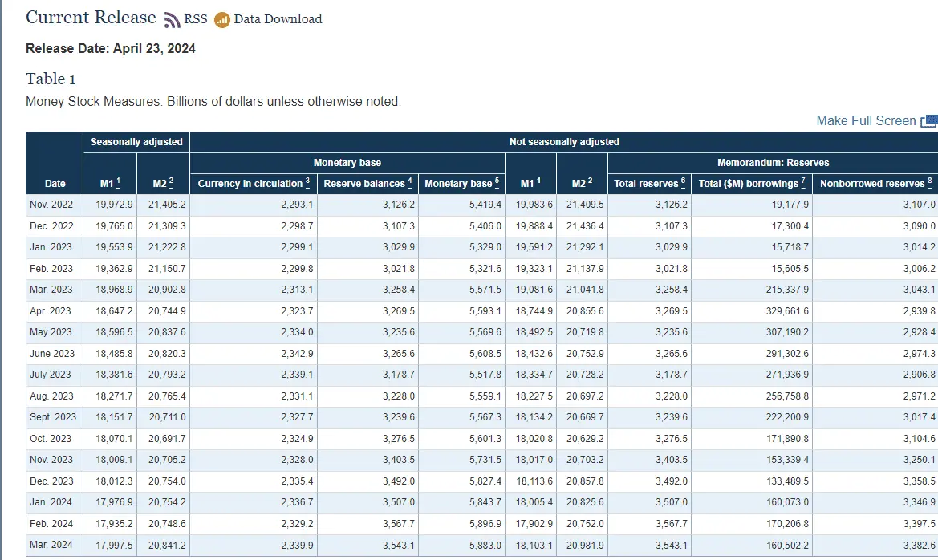This screenshot has width=938, height=560.
Task: Click the Table 1 heading
Action: click(51, 79)
